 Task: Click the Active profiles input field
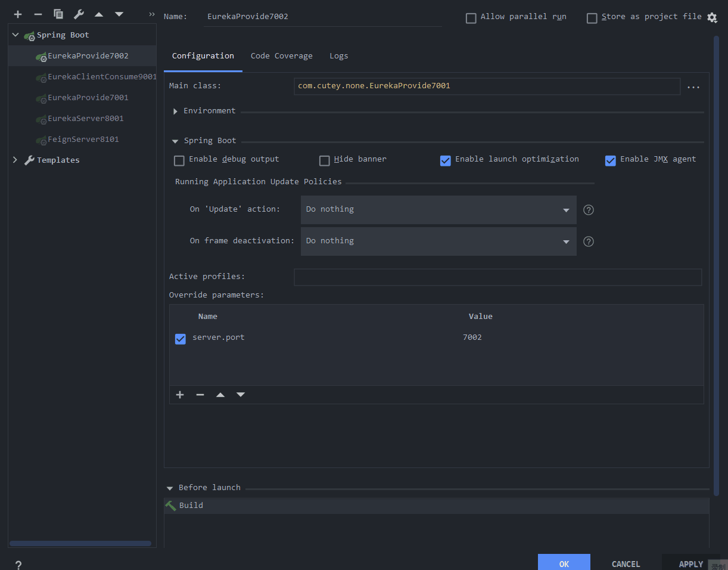[x=498, y=277]
